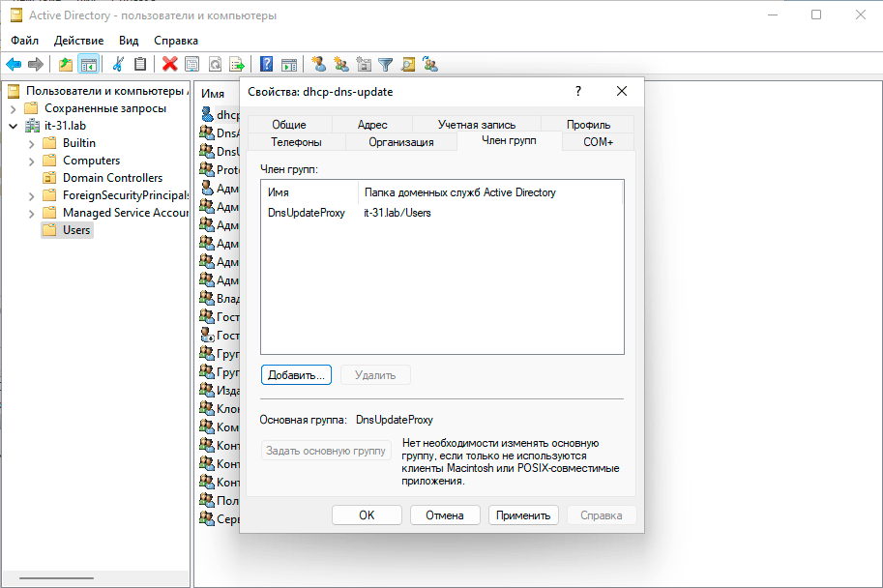Image resolution: width=883 pixels, height=588 pixels.
Task: Click the Filter funnel icon
Action: (386, 65)
